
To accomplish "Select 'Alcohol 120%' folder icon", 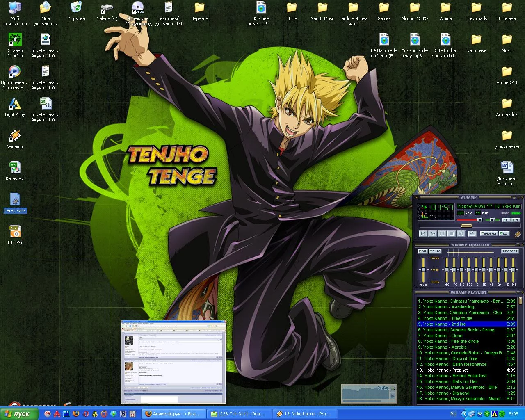I will [415, 11].
